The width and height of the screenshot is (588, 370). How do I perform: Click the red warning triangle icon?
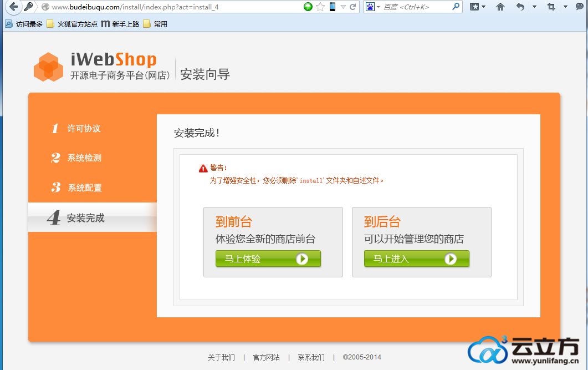[x=203, y=169]
